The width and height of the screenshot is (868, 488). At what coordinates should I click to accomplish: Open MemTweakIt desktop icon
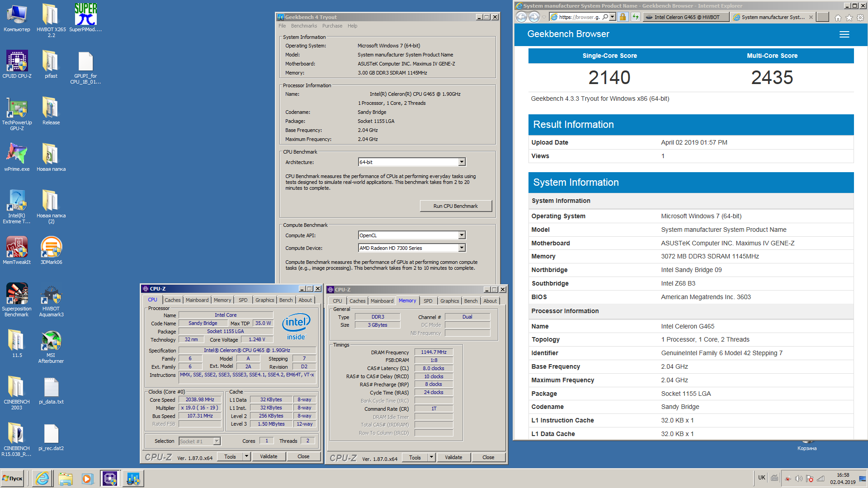(17, 250)
